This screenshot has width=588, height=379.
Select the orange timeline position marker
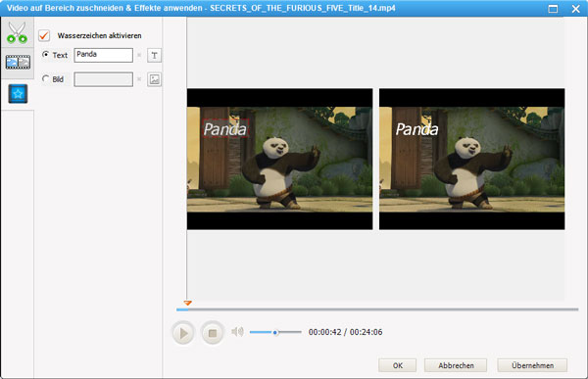point(188,303)
